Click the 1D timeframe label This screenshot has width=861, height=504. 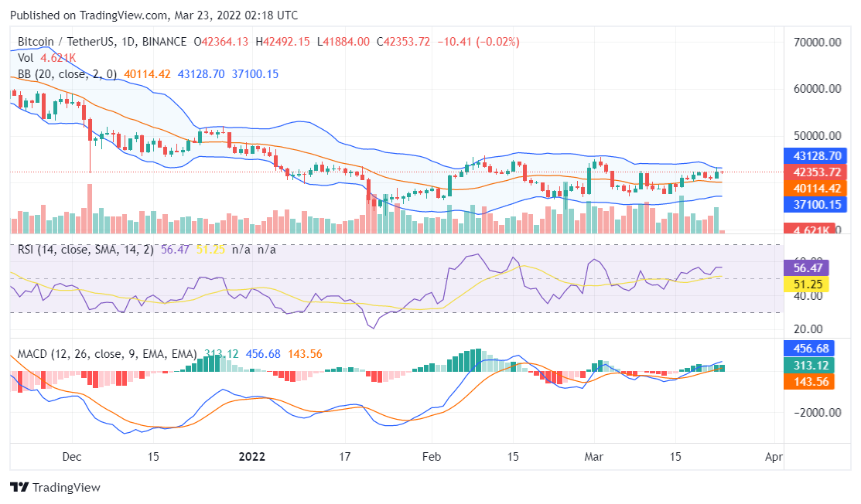130,42
